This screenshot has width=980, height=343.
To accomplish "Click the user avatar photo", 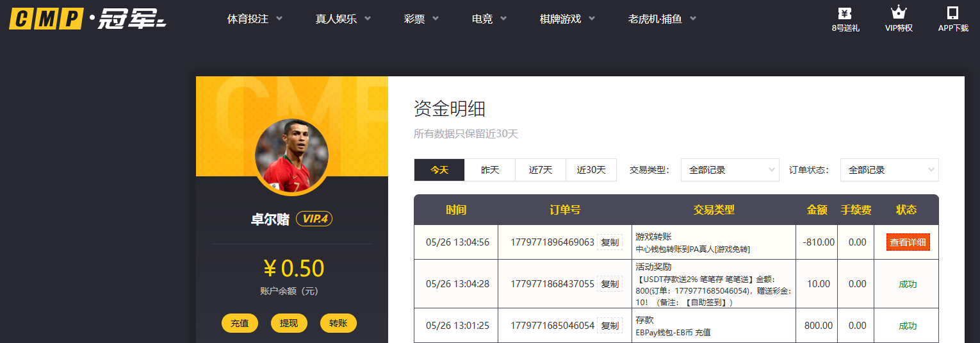I will pyautogui.click(x=291, y=157).
